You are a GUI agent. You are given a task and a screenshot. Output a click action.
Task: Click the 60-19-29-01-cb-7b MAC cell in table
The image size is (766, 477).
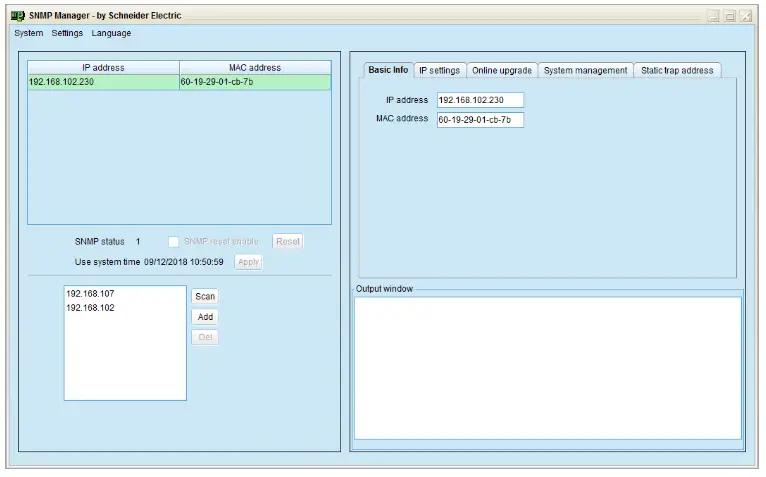tap(255, 82)
